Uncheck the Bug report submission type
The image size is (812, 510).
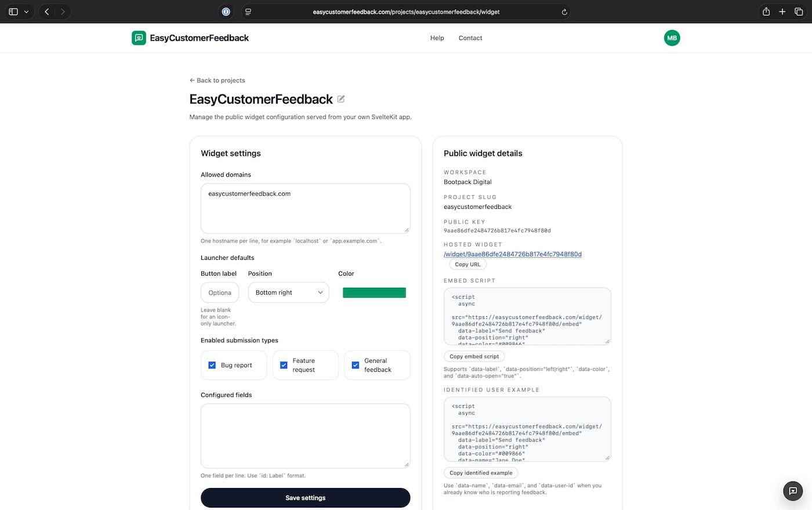point(212,365)
